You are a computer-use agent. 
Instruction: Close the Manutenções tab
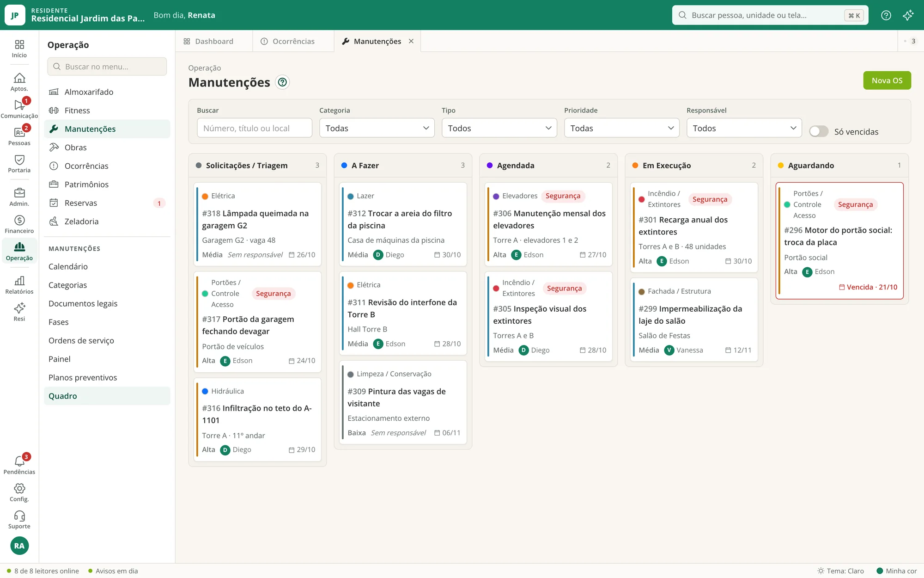pos(411,41)
